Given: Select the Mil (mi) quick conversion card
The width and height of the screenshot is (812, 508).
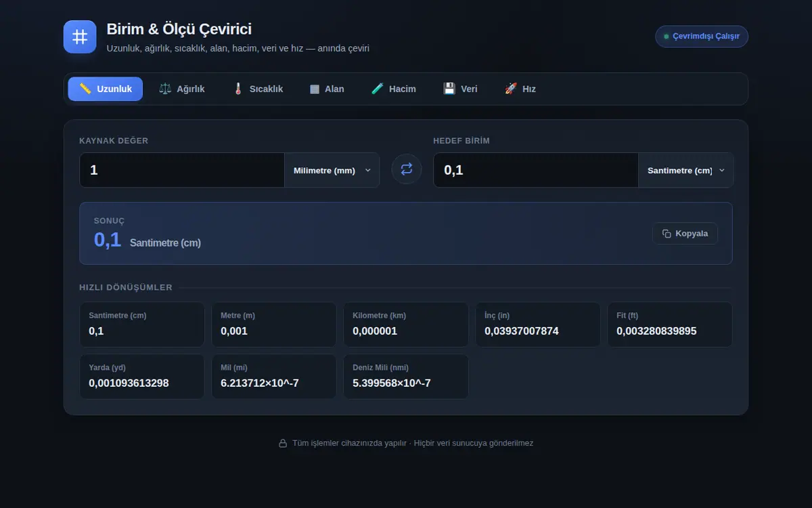Looking at the screenshot, I should click(x=274, y=377).
